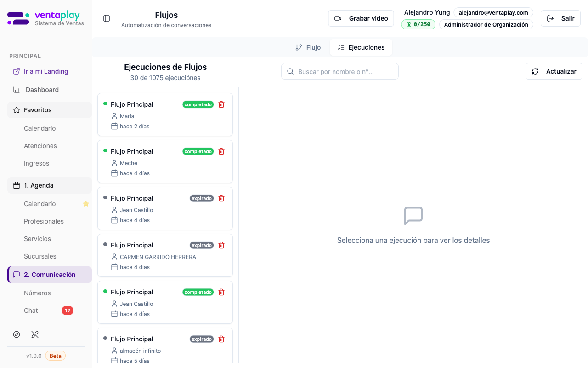Click the crossed tools icon in sidebar footer
The image size is (588, 368).
point(35,334)
